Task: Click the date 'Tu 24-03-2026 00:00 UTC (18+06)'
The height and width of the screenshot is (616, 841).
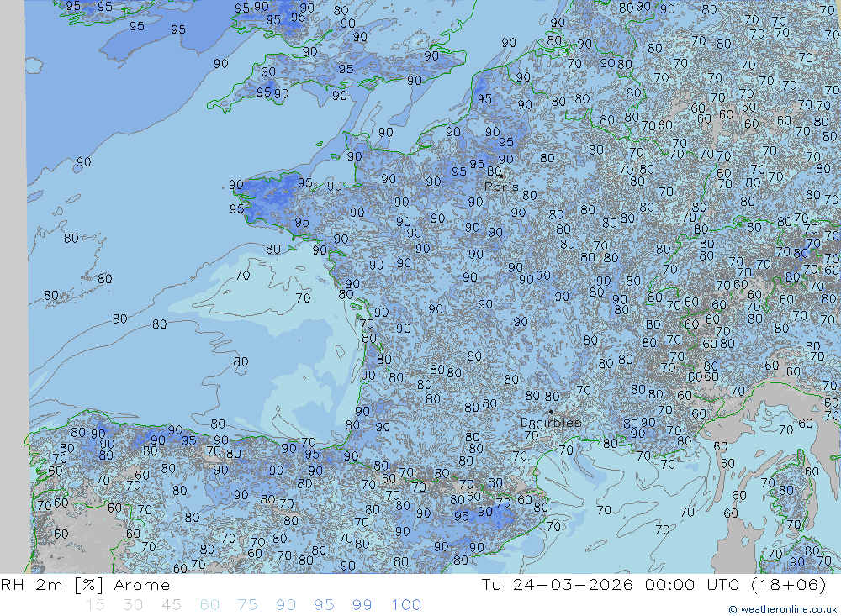Action: tap(653, 584)
